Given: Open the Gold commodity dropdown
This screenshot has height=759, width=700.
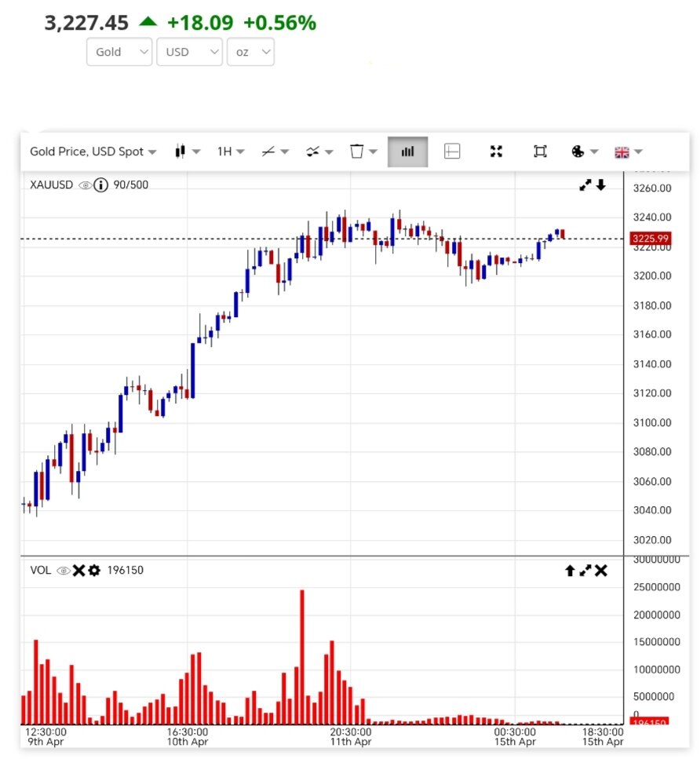Looking at the screenshot, I should (x=119, y=52).
